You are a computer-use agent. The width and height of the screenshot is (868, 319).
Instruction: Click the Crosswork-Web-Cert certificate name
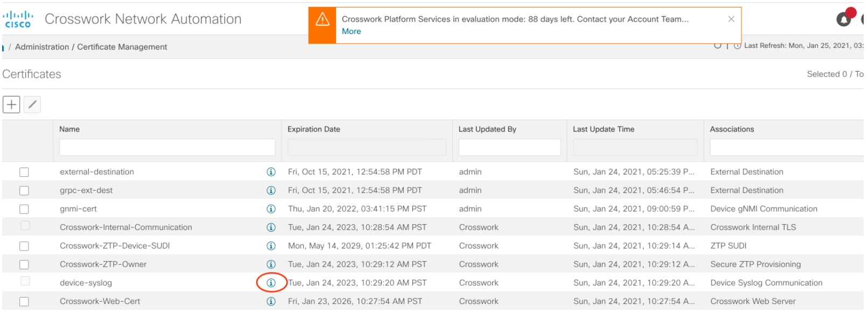[100, 301]
